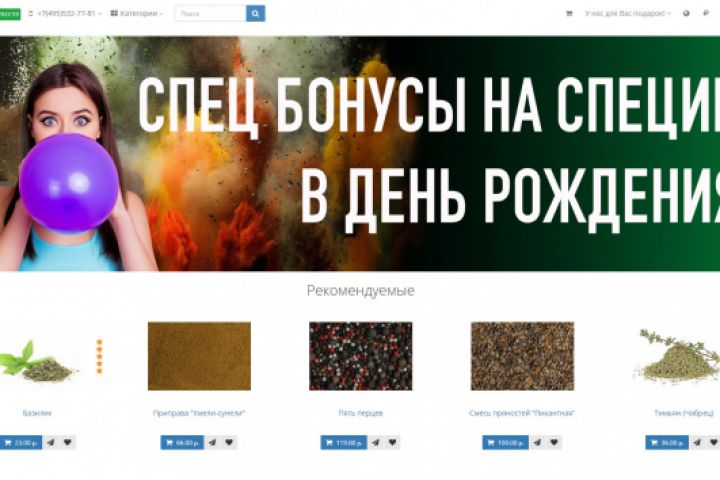Click the globe icon in top right
720x480 pixels.
[x=686, y=14]
